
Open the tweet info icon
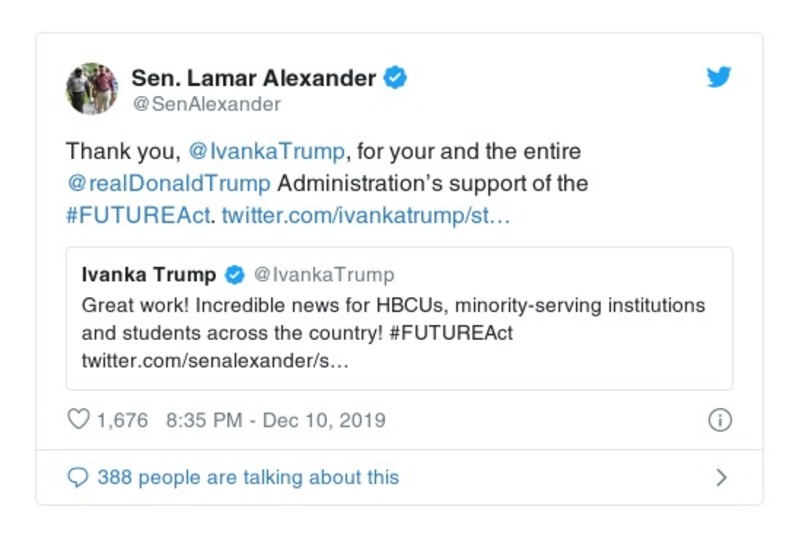[719, 420]
